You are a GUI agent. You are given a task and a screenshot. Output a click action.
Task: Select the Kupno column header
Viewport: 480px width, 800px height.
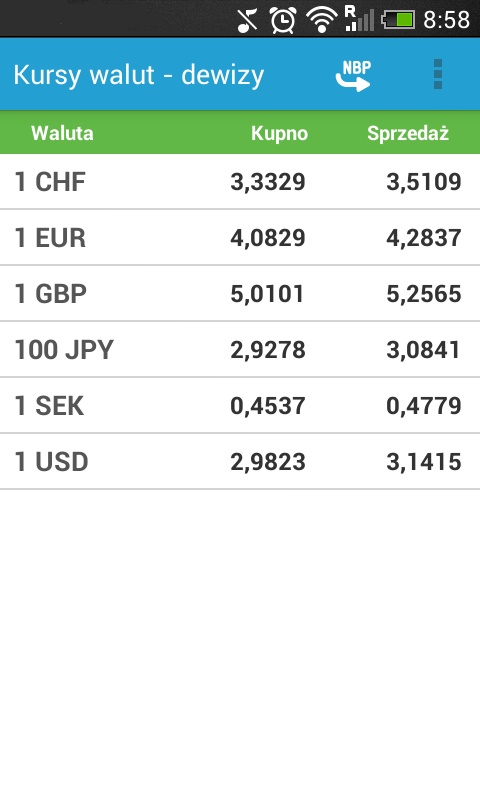coord(280,133)
